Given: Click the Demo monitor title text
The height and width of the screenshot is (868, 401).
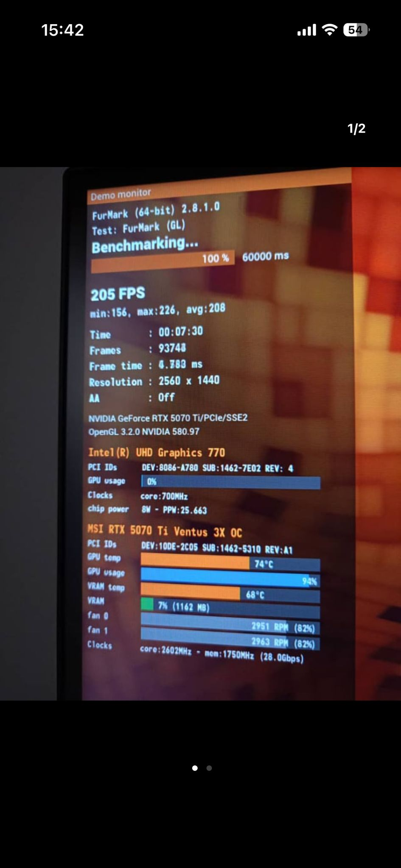Looking at the screenshot, I should (x=121, y=194).
